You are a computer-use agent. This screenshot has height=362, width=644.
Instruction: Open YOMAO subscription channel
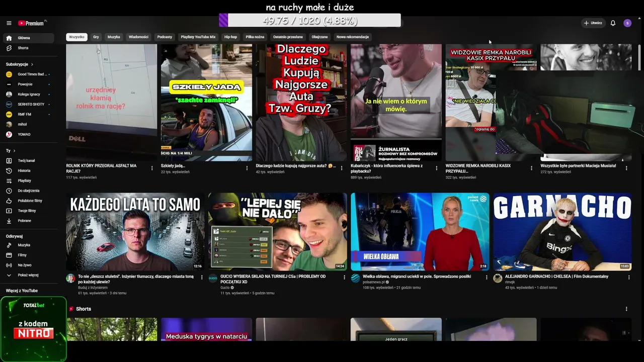click(x=29, y=135)
